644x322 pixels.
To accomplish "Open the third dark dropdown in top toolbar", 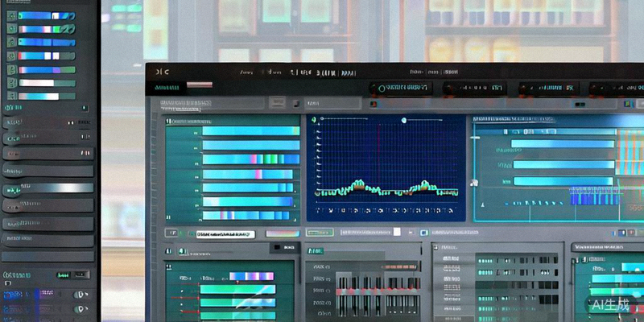I will pyautogui.click(x=549, y=88).
